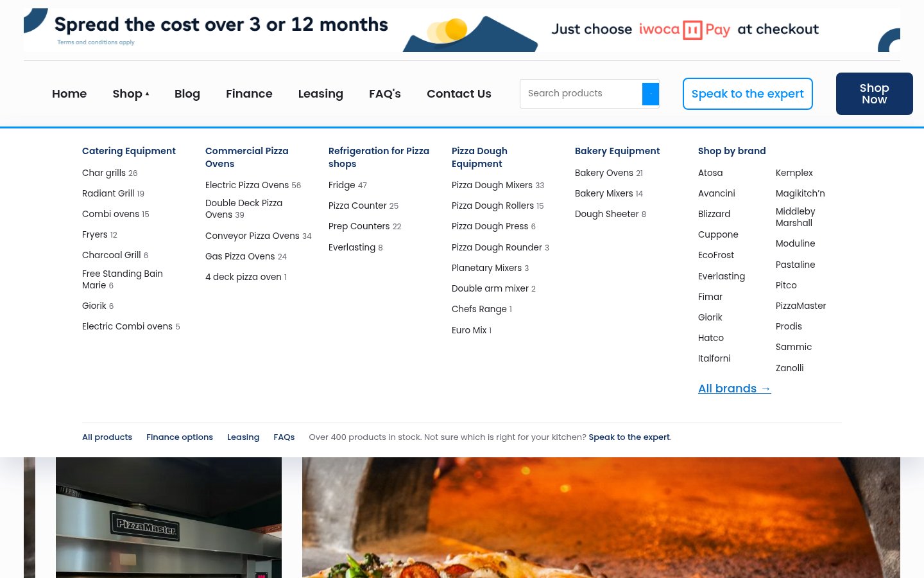
Task: Visit the FAQ's page
Action: pos(385,94)
